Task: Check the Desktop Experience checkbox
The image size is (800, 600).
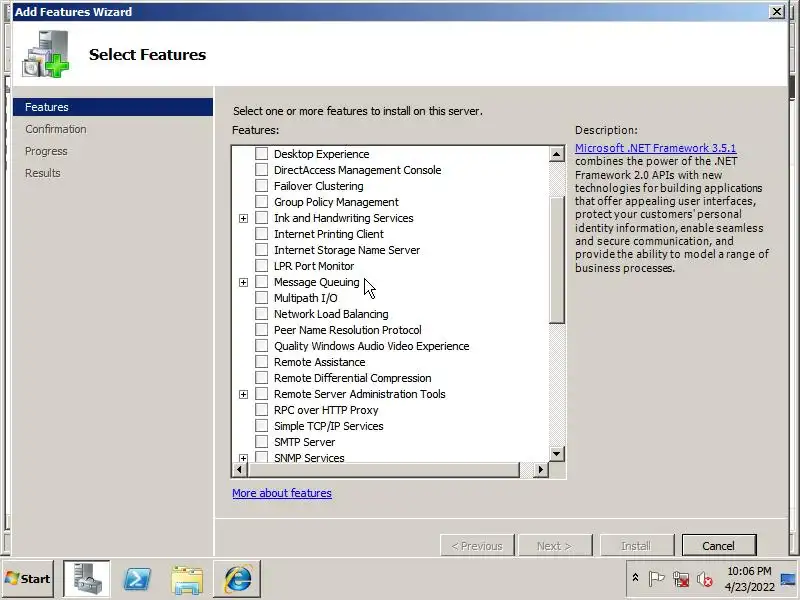Action: (x=261, y=154)
